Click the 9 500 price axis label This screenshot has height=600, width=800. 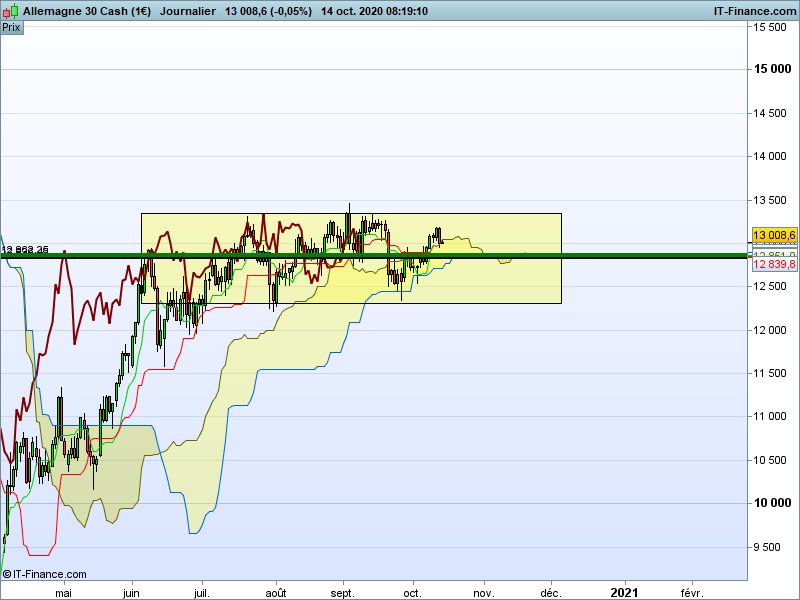point(767,547)
